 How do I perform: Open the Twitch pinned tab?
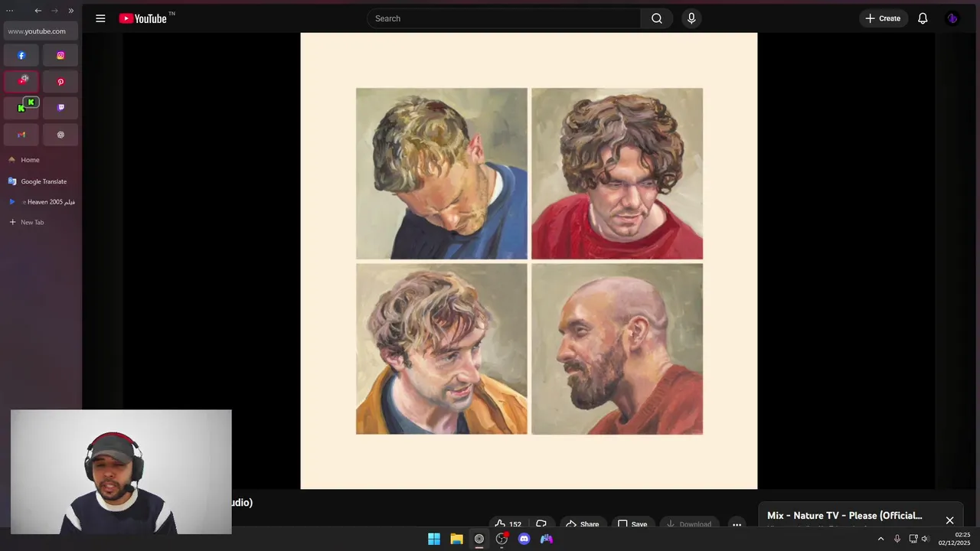click(x=60, y=107)
